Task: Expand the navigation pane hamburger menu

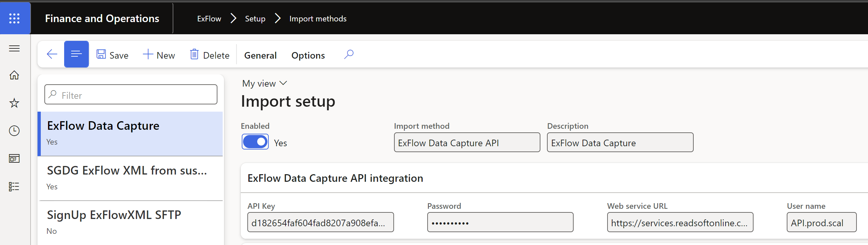Action: (14, 49)
